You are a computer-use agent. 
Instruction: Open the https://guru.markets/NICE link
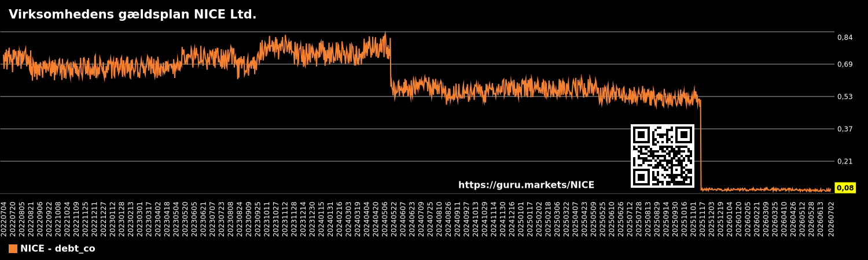526,185
